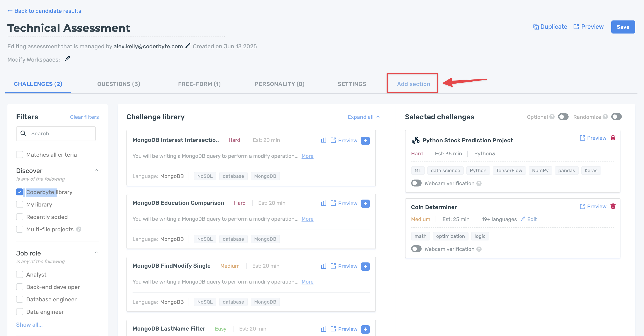This screenshot has width=644, height=336.
Task: Delete Python Stock Prediction Project challenge
Action: (613, 138)
